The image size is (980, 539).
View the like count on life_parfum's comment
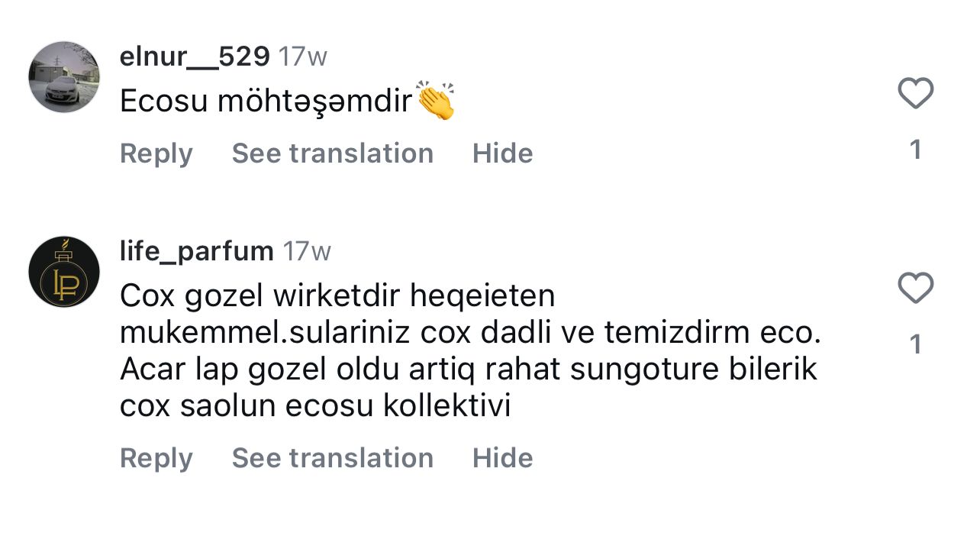[x=916, y=345]
